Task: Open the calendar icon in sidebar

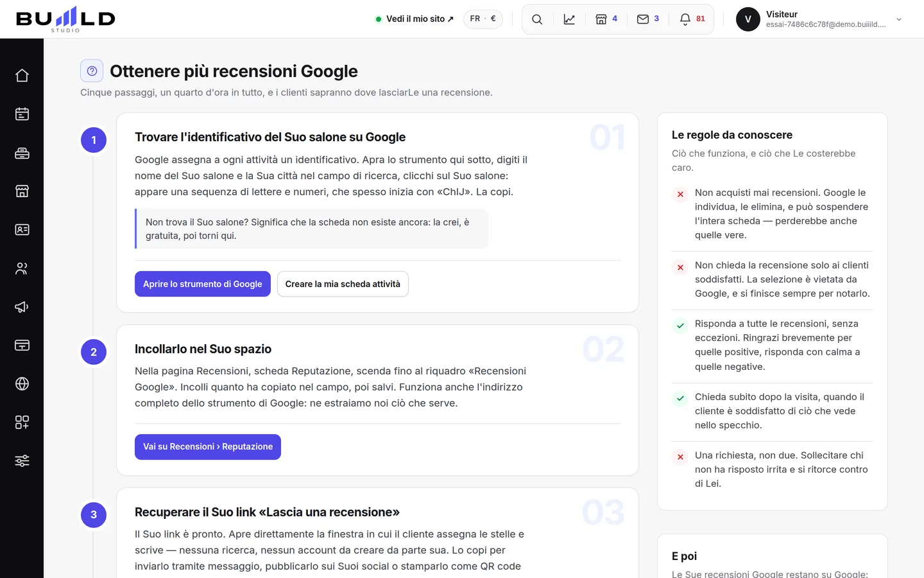Action: pos(22,114)
